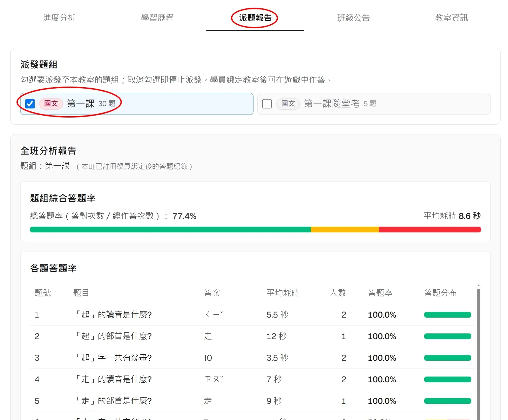Click the 77.4% total answer rate
Image resolution: width=508 pixels, height=420 pixels.
pyautogui.click(x=184, y=216)
